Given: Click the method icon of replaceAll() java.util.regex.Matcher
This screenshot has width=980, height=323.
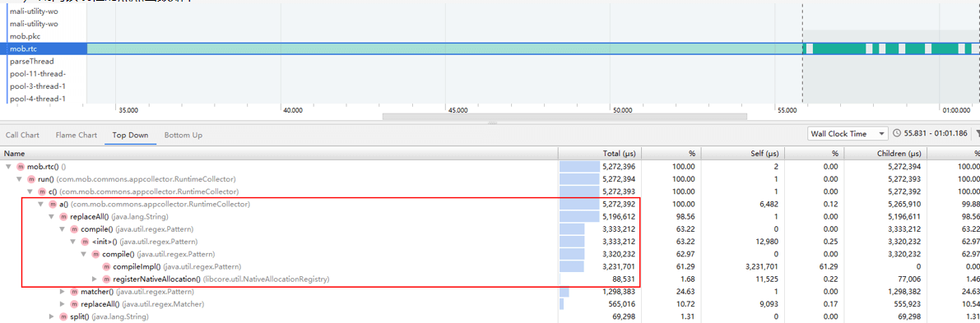Looking at the screenshot, I should [x=74, y=304].
